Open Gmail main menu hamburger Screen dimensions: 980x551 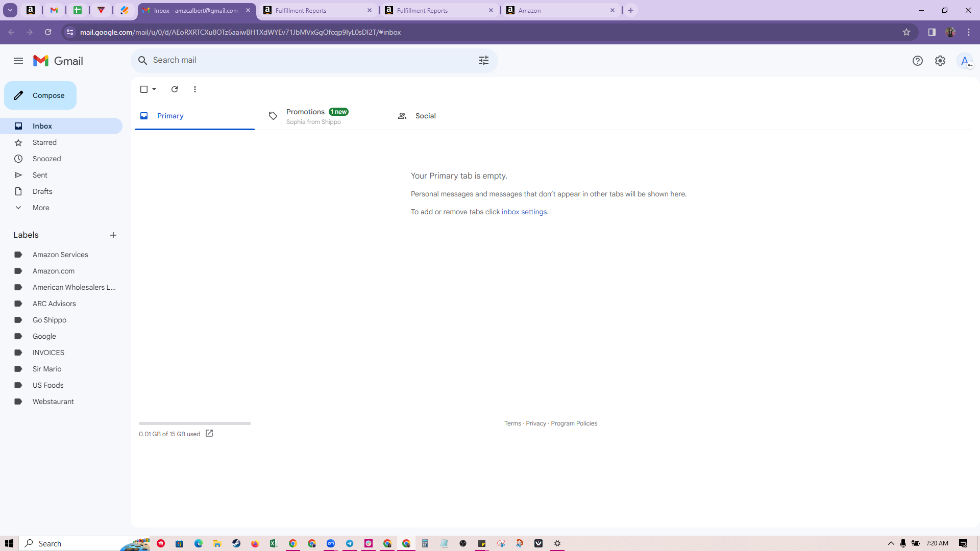tap(18, 61)
